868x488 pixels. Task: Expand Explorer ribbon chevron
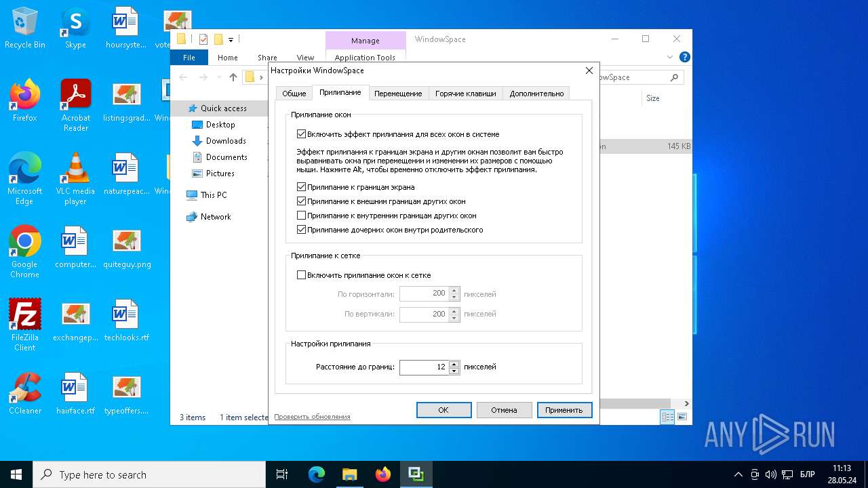point(670,58)
